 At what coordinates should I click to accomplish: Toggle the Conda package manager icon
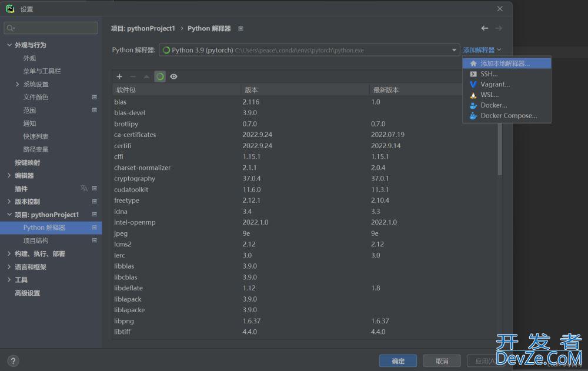pyautogui.click(x=160, y=76)
